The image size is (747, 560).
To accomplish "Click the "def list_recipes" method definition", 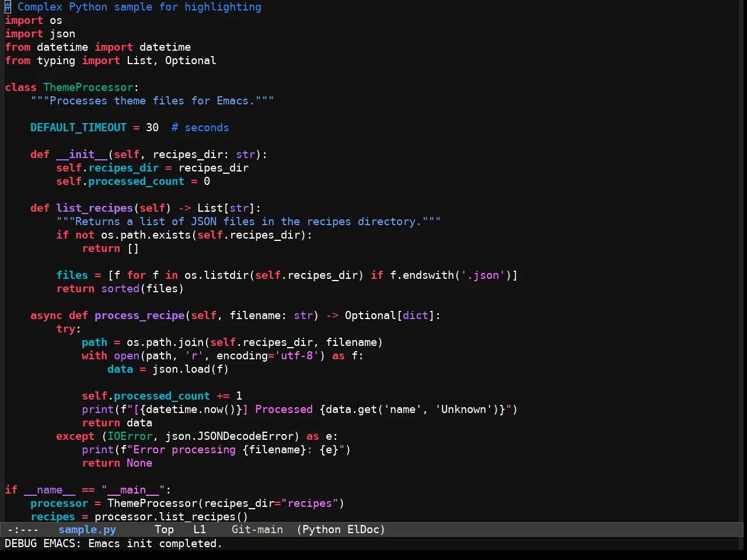I will [82, 208].
